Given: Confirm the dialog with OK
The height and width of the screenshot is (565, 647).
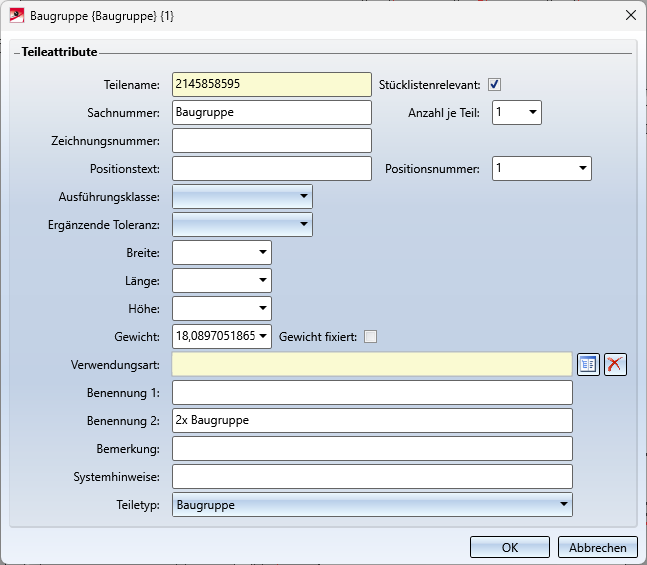Looking at the screenshot, I should 510,547.
